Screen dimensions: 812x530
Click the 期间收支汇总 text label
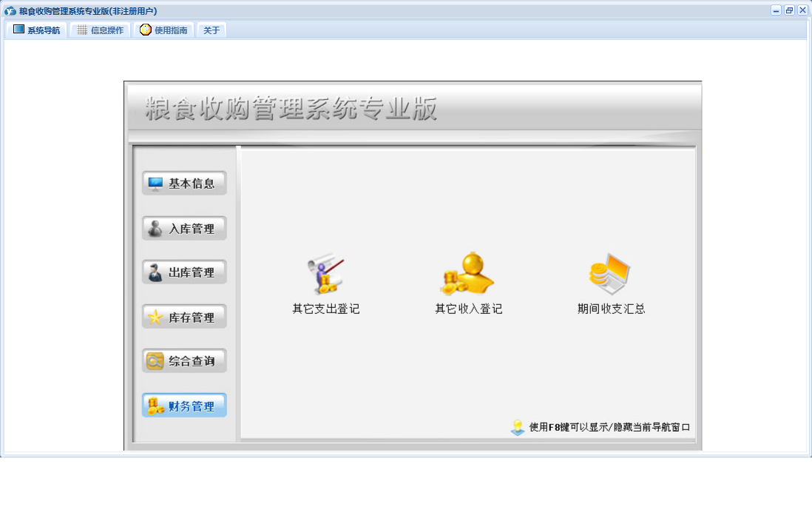click(611, 309)
